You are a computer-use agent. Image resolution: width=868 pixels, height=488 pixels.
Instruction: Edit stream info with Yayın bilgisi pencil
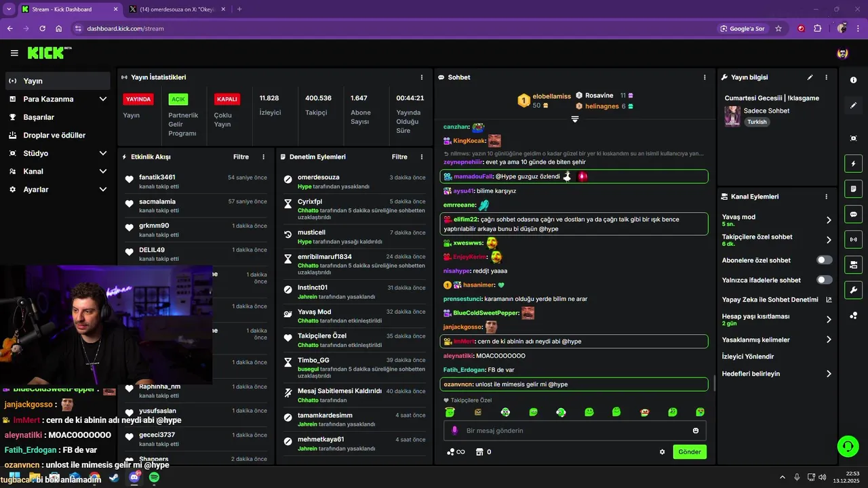click(x=810, y=77)
